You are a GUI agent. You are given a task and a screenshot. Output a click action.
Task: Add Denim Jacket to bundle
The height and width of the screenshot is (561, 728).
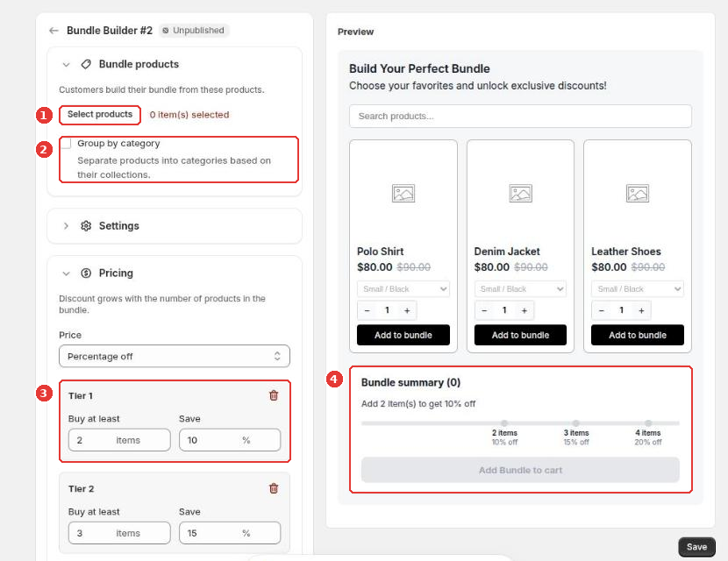(520, 335)
